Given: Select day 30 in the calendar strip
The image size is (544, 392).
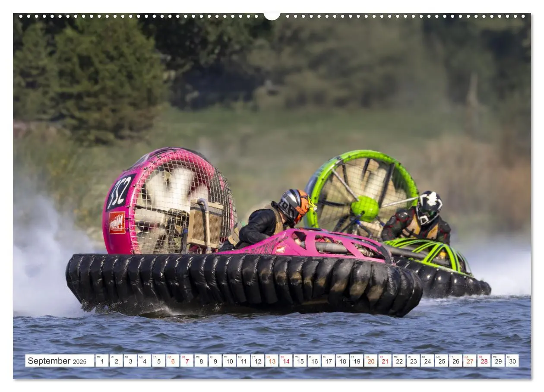Looking at the screenshot, I should 512,361.
